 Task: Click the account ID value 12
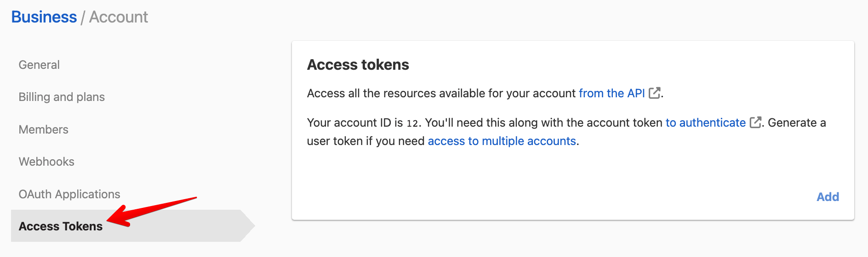tap(412, 123)
